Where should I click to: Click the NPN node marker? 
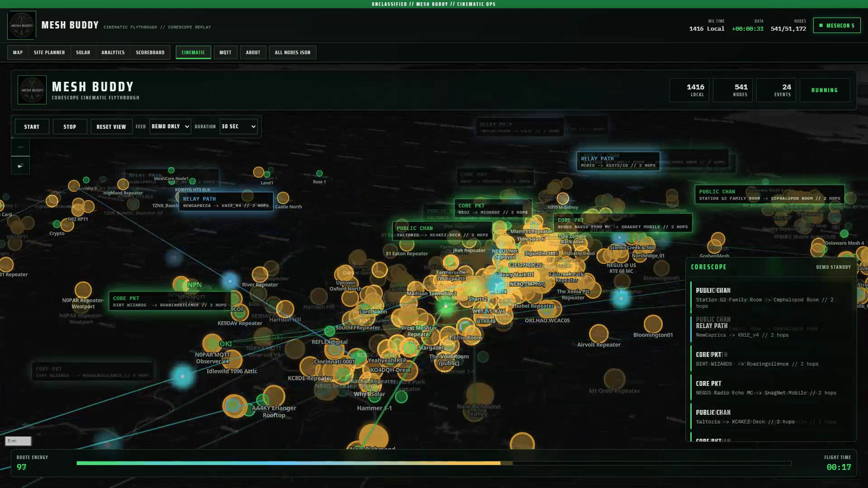click(181, 284)
